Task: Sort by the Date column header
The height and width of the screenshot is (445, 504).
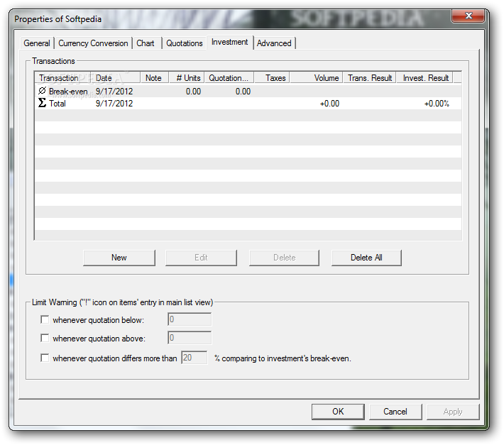Action: coord(104,78)
